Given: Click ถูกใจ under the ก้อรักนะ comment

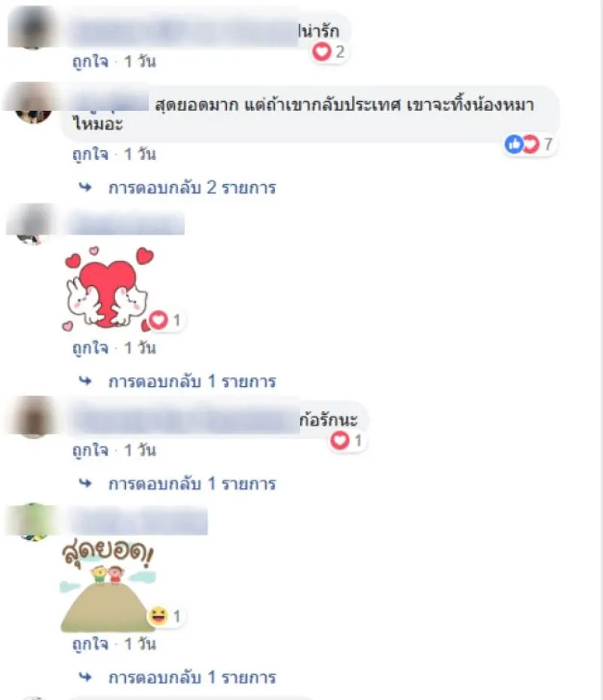Looking at the screenshot, I should (90, 450).
